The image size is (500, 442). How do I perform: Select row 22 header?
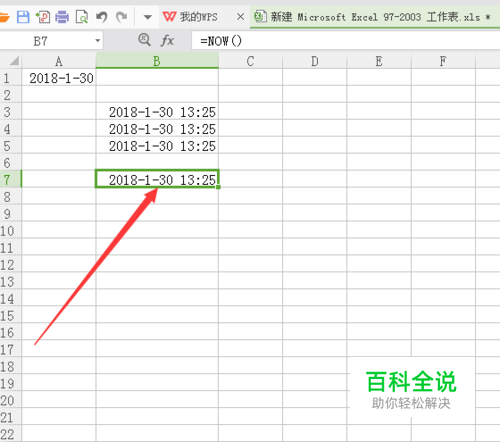click(10, 434)
